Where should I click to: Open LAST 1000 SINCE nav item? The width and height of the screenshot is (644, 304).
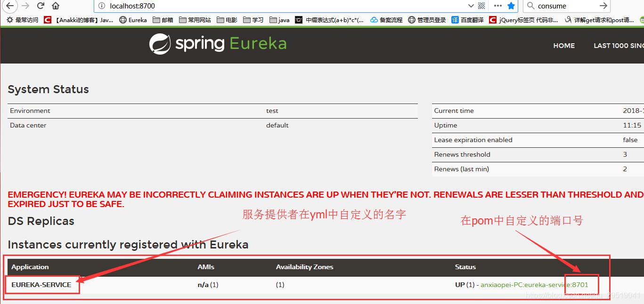pos(619,46)
